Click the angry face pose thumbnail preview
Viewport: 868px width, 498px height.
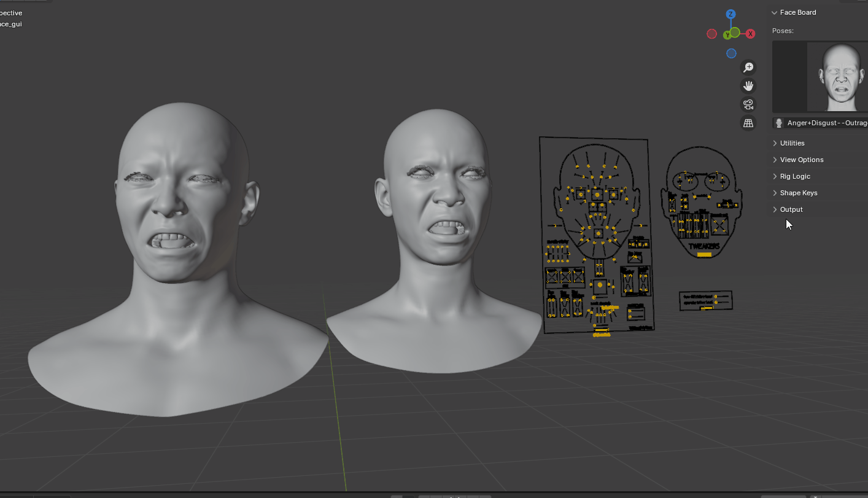pyautogui.click(x=839, y=77)
